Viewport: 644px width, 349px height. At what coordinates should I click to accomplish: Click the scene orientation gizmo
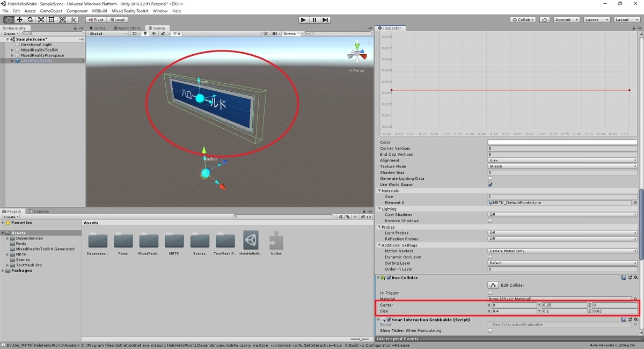click(x=357, y=54)
